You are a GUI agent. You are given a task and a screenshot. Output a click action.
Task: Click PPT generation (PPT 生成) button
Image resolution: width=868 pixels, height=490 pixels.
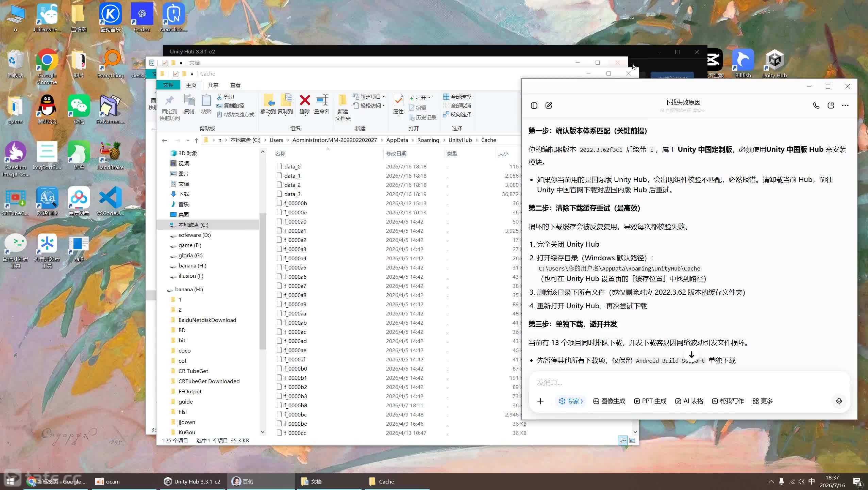(650, 401)
